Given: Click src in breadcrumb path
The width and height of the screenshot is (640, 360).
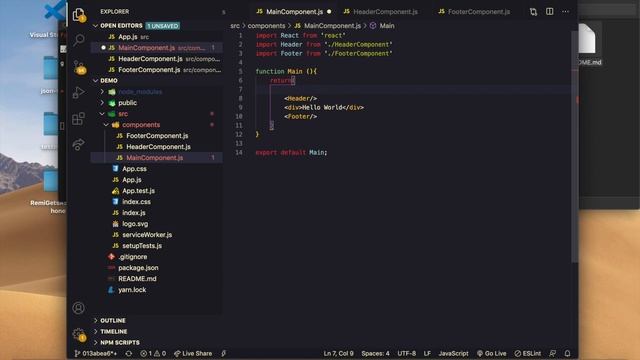Looking at the screenshot, I should pyautogui.click(x=235, y=26).
